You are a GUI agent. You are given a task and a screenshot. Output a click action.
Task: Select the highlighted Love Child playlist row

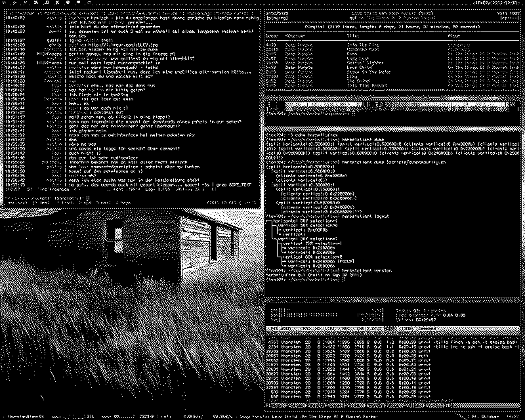pos(392,68)
